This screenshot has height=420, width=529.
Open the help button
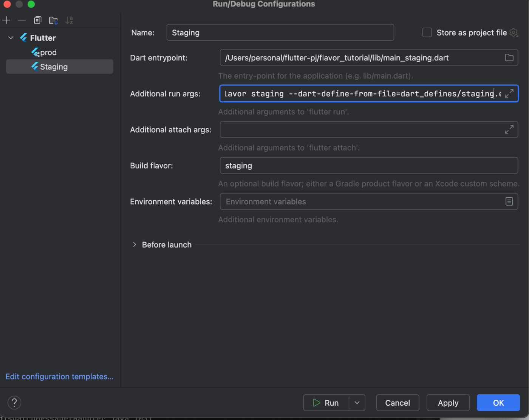click(14, 403)
